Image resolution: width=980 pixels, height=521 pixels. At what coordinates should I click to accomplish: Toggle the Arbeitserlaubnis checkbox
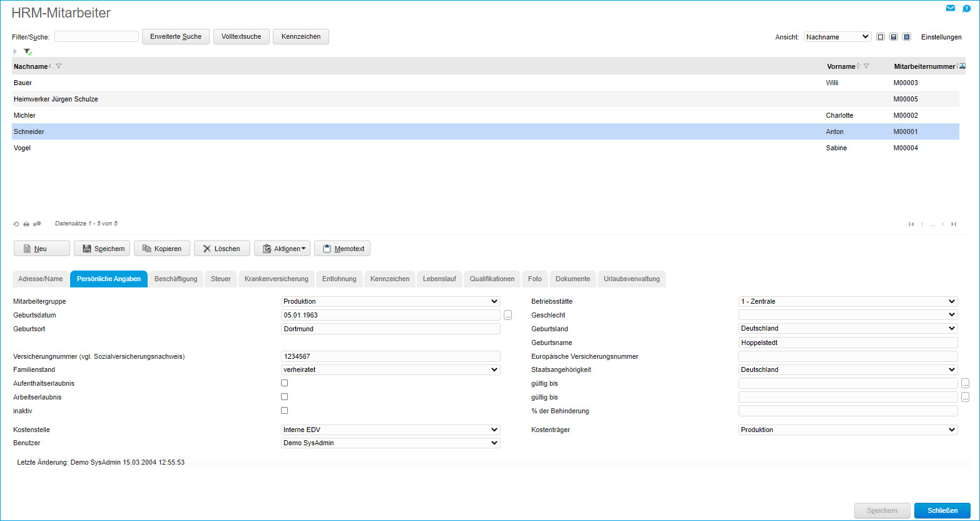[x=284, y=396]
